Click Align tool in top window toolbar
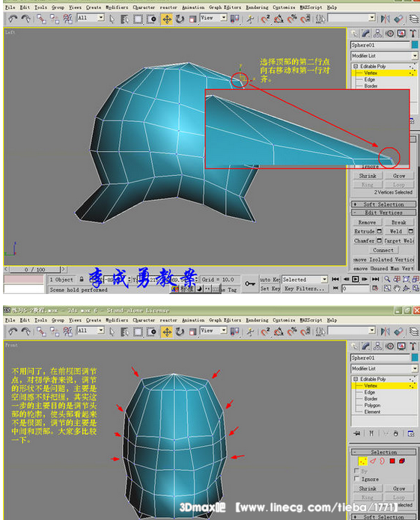Viewport: 420px width, 520px height. (x=399, y=19)
